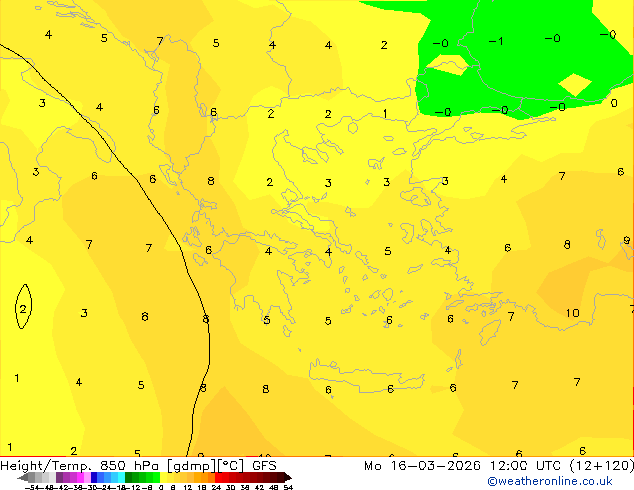634x490 pixels.
Task: Click the 'GFS' model label
Action: click(x=264, y=466)
